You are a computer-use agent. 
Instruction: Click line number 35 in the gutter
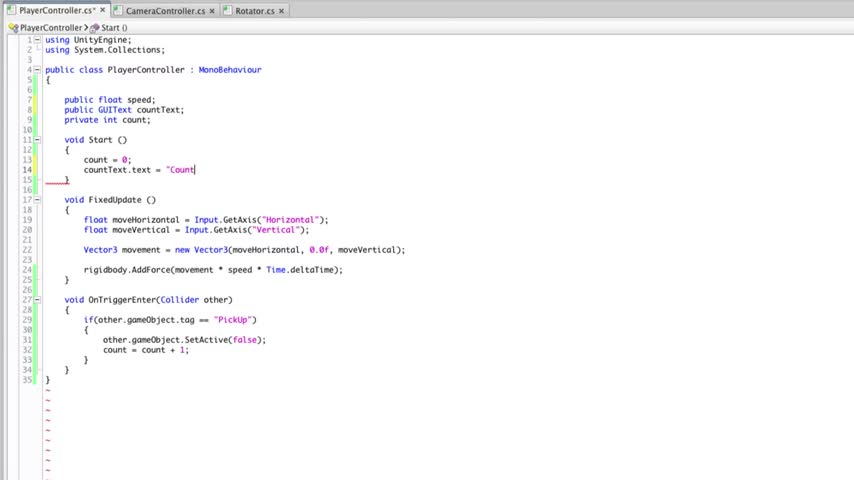click(x=27, y=380)
